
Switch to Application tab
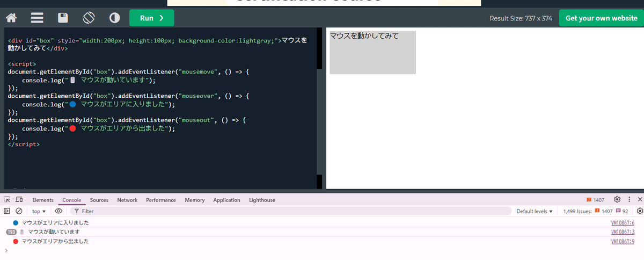click(x=226, y=200)
